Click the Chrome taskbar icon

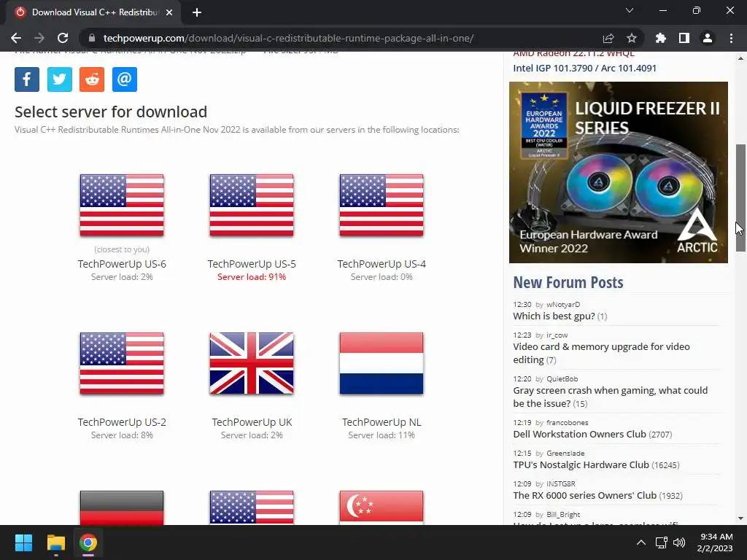pos(88,542)
